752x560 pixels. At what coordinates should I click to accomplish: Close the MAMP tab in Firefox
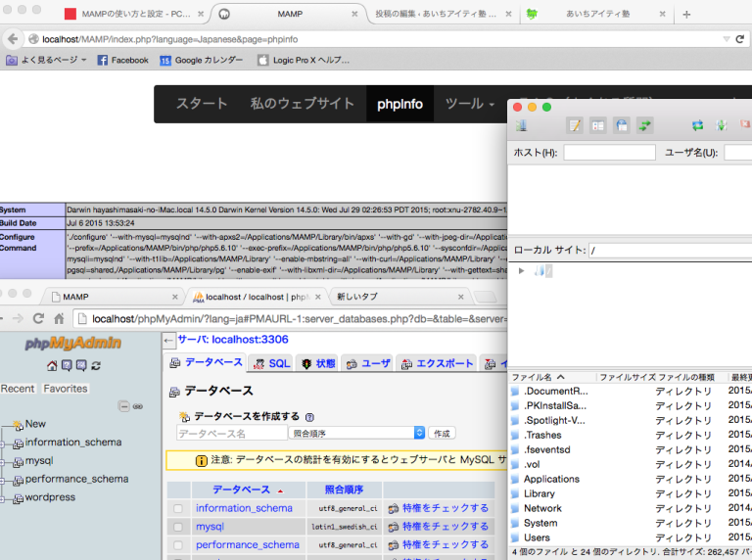[x=354, y=14]
